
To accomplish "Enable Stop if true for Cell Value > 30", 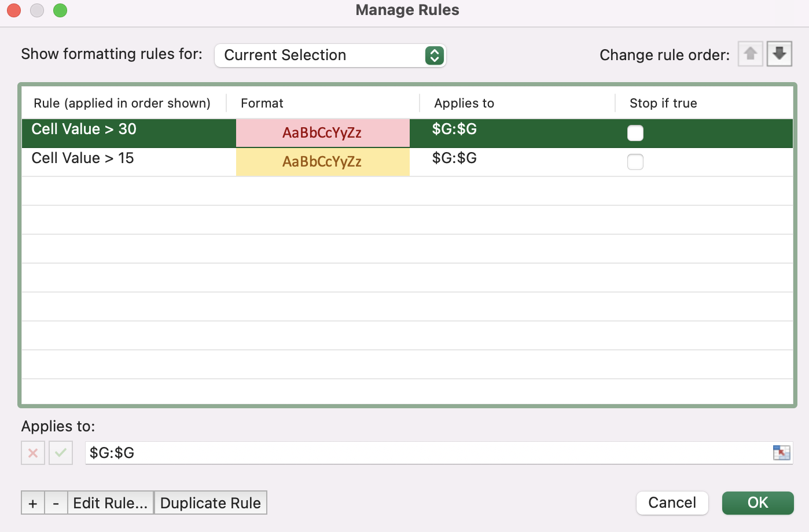I will pyautogui.click(x=635, y=133).
